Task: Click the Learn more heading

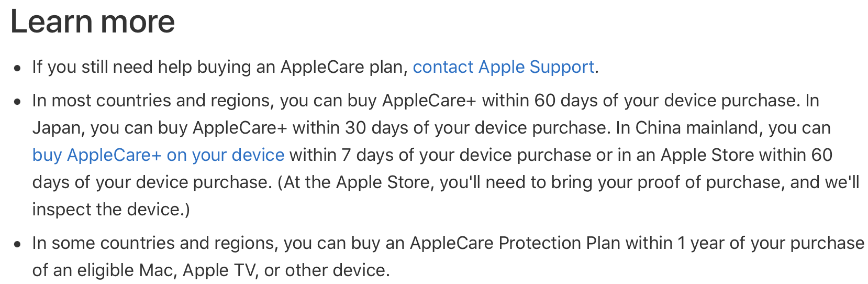Action: pos(93,21)
